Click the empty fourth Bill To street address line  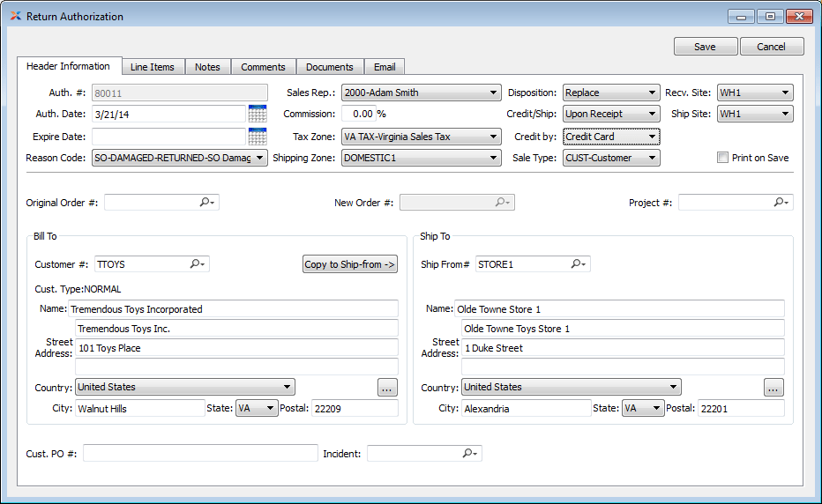click(x=236, y=367)
